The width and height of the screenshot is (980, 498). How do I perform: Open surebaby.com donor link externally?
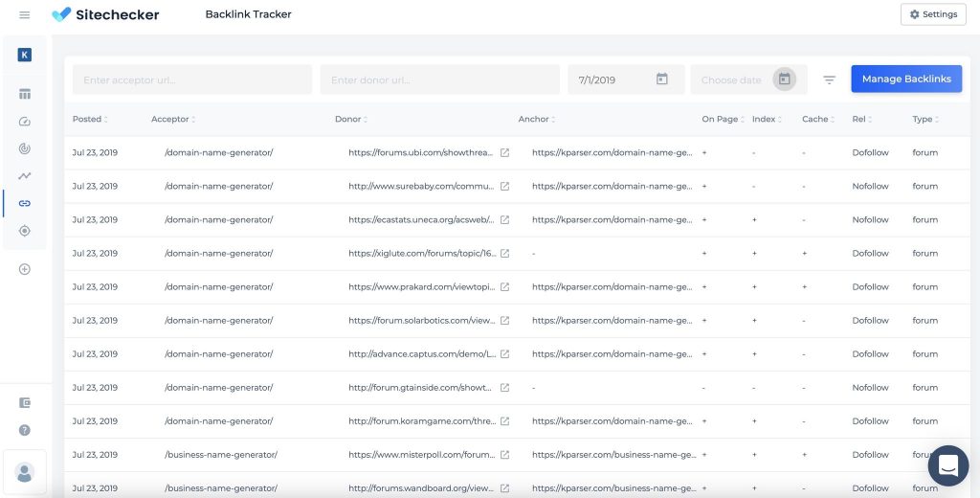coord(504,187)
